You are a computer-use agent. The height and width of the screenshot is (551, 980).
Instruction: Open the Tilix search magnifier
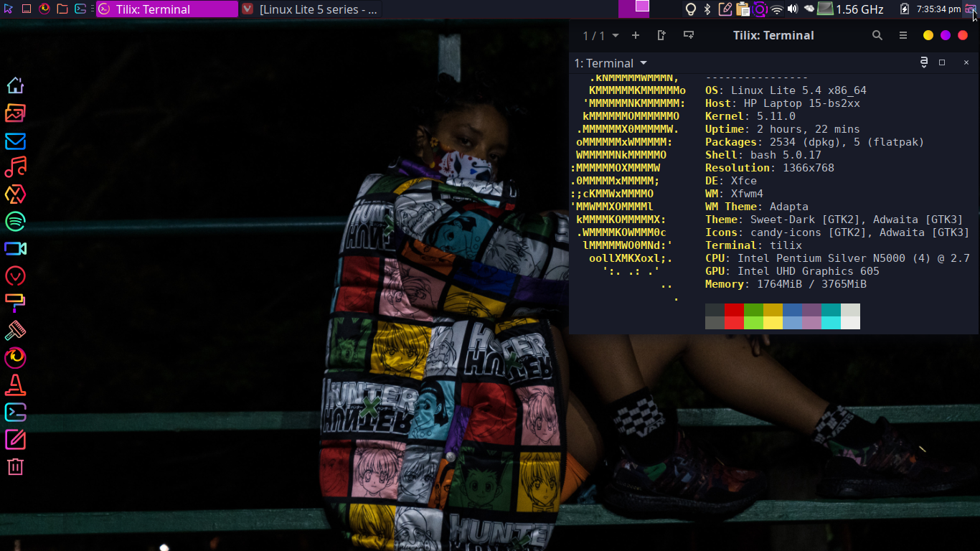[877, 35]
